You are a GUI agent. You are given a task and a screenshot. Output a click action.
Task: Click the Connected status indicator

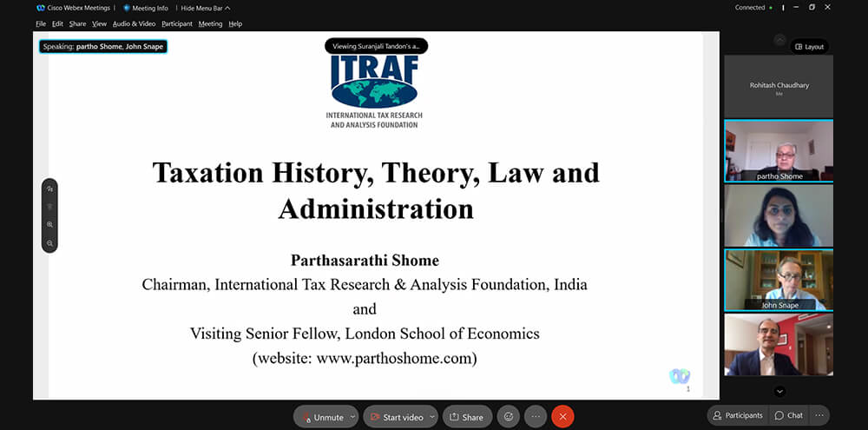(754, 8)
